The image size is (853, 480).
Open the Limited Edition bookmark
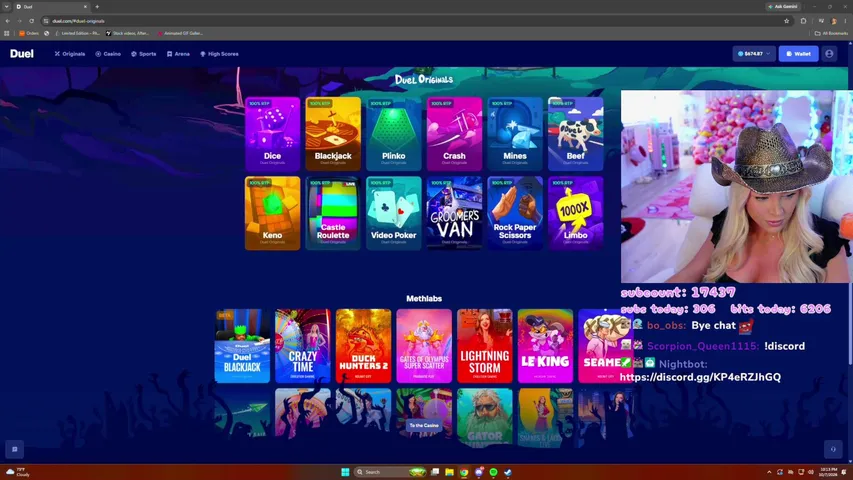(77, 33)
